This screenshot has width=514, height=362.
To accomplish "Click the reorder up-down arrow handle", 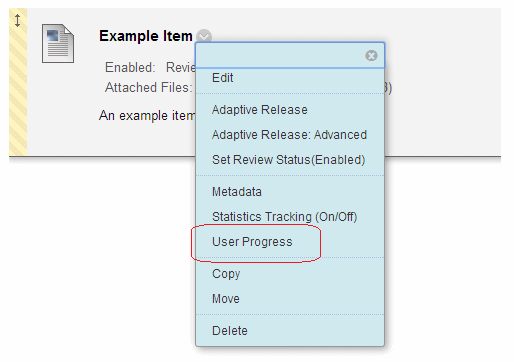I will pos(18,21).
